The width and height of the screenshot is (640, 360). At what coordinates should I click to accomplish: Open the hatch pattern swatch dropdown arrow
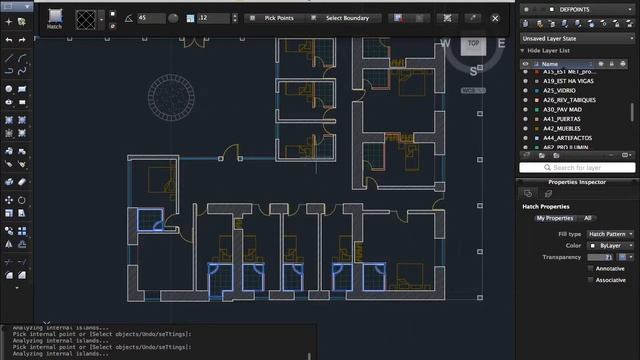101,19
